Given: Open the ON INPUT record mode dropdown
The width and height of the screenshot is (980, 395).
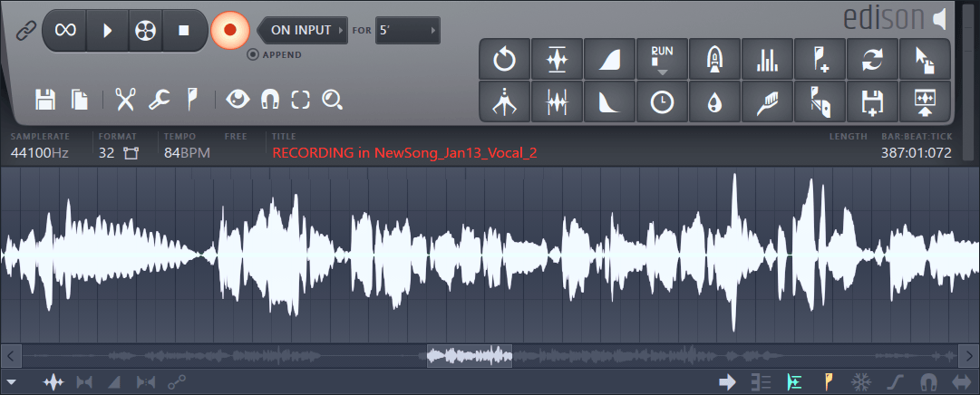Looking at the screenshot, I should click(303, 30).
